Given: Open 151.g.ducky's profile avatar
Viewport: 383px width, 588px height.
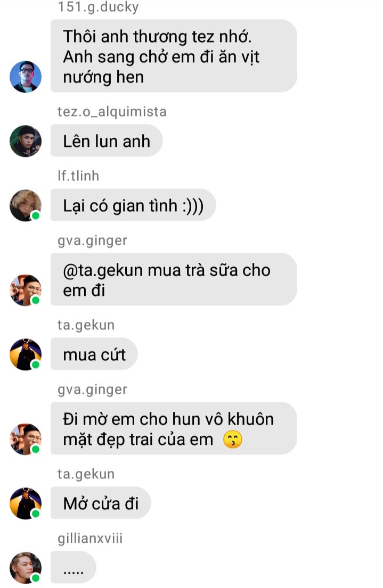Looking at the screenshot, I should [x=26, y=77].
